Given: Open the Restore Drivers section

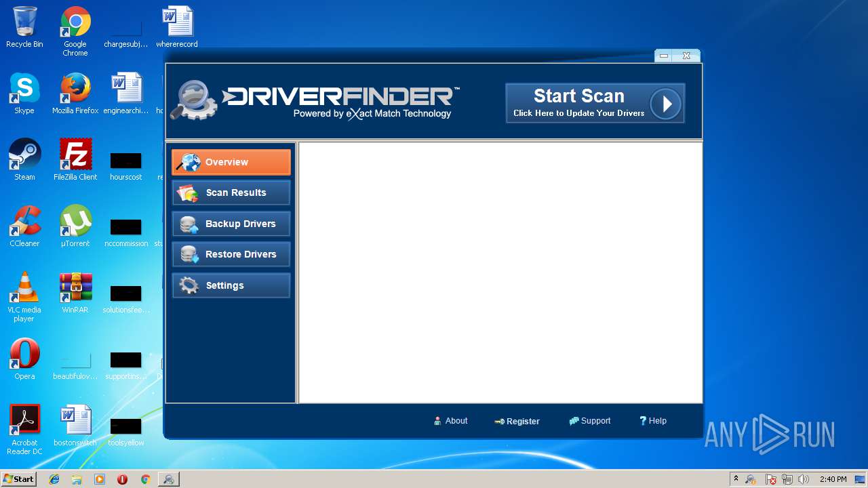Looking at the screenshot, I should point(231,254).
